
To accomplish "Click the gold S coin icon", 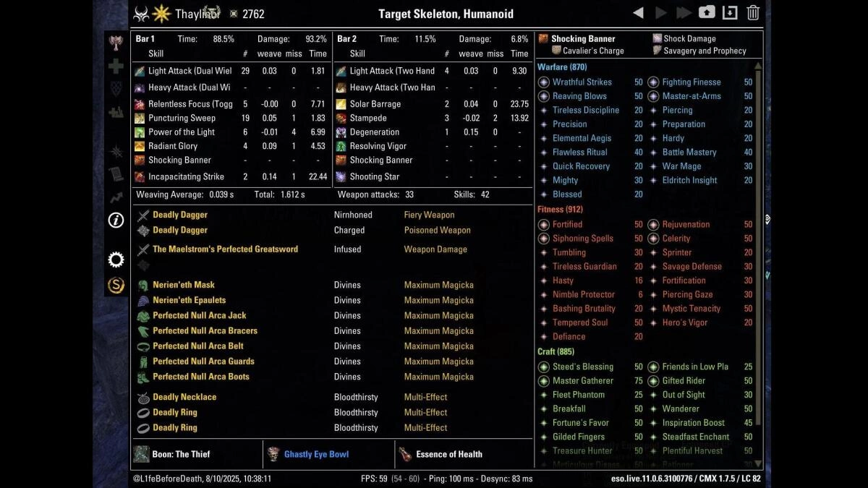I will tap(116, 285).
